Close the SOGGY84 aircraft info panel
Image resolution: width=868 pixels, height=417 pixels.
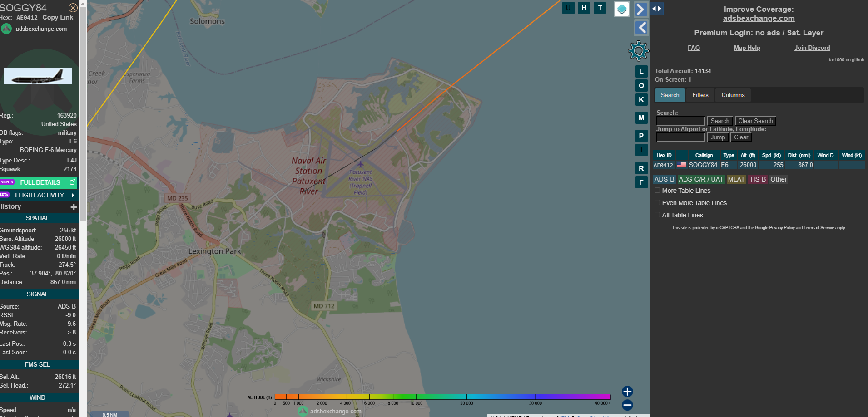[x=73, y=8]
